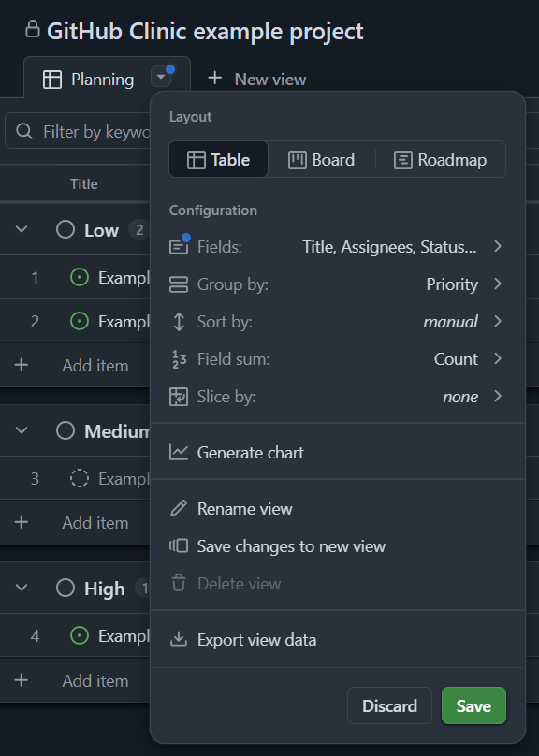
Task: Expand the Slice by chevron
Action: pos(498,396)
